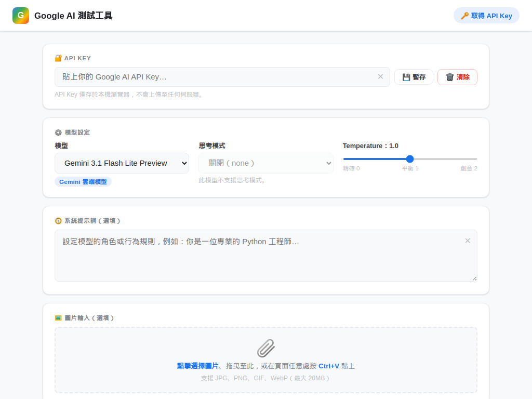Click the paperclip icon in upload area
Image resolution: width=532 pixels, height=399 pixels.
tap(266, 348)
